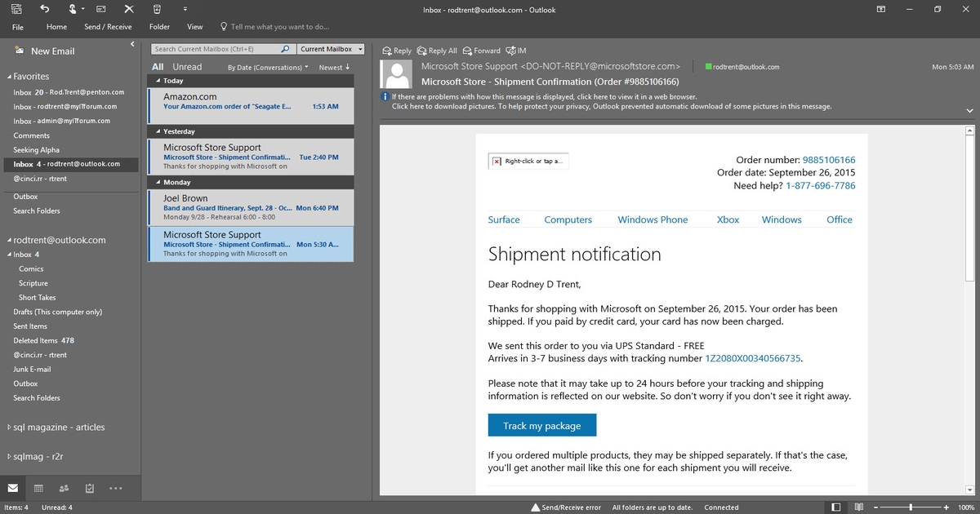980x514 pixels.
Task: Switch to Reading view in status bar
Action: [860, 507]
